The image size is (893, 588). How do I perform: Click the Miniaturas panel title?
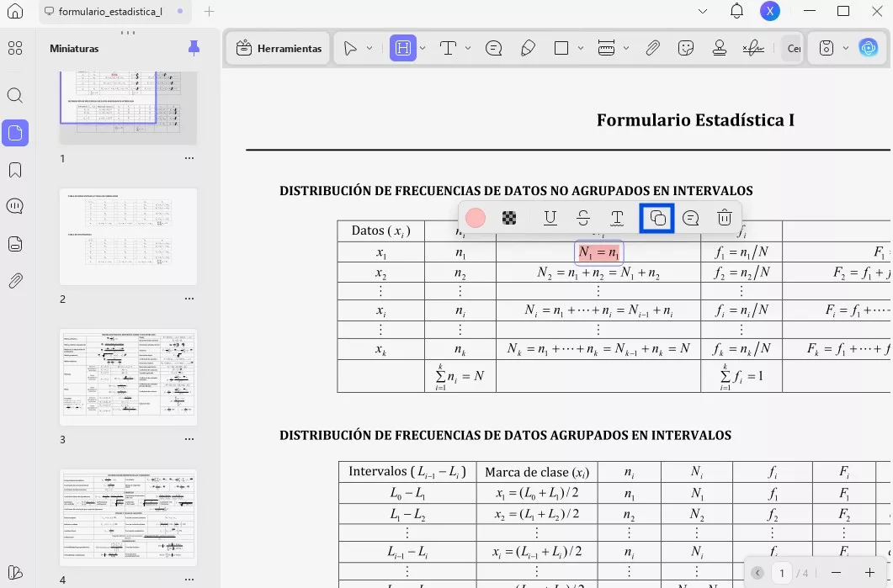pyautogui.click(x=74, y=49)
